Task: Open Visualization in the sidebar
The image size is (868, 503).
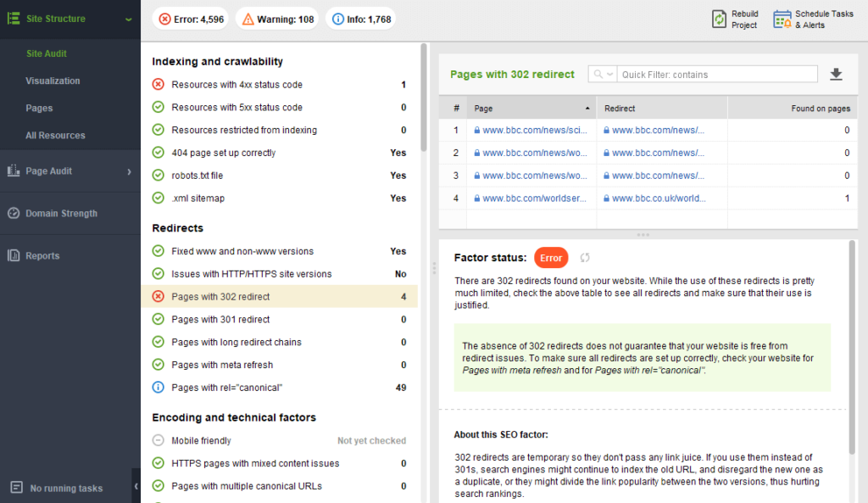Action: pos(53,81)
